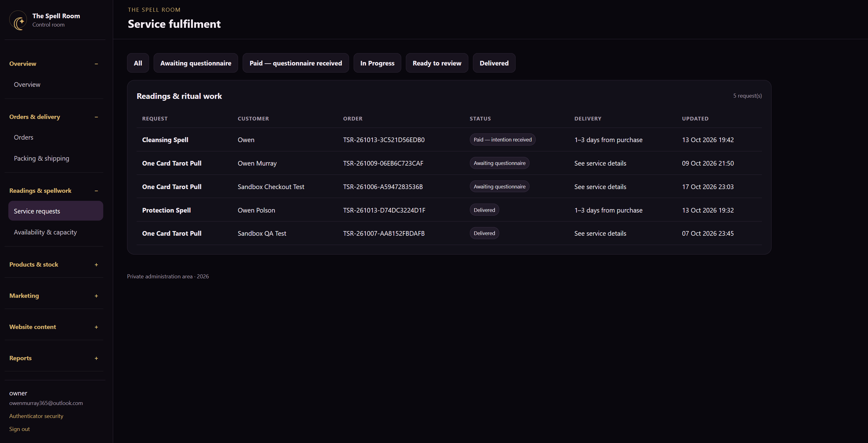This screenshot has height=443, width=868.
Task: Click the Sign out link
Action: point(19,429)
